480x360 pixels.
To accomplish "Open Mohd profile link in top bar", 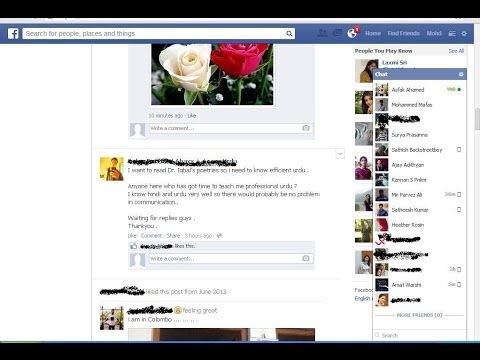I will tap(434, 33).
